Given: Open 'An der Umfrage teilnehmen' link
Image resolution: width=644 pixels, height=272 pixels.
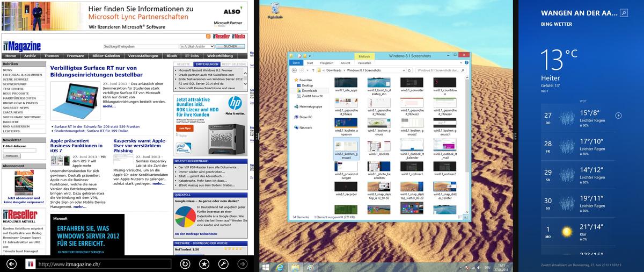Looking at the screenshot, I should [x=196, y=234].
